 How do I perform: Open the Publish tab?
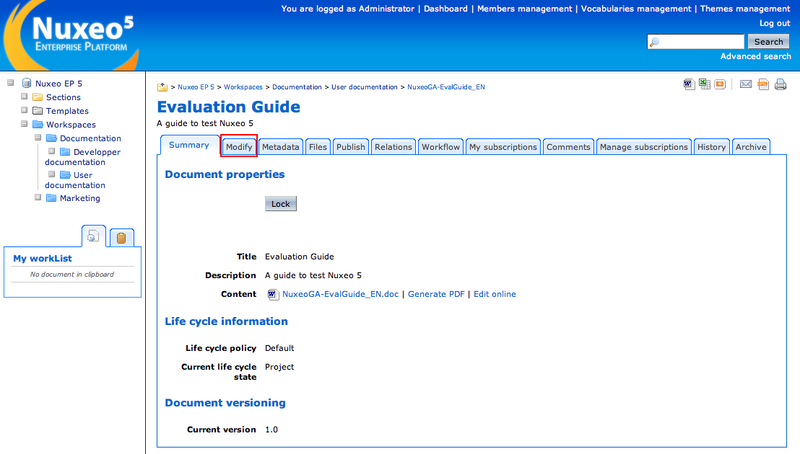tap(351, 147)
